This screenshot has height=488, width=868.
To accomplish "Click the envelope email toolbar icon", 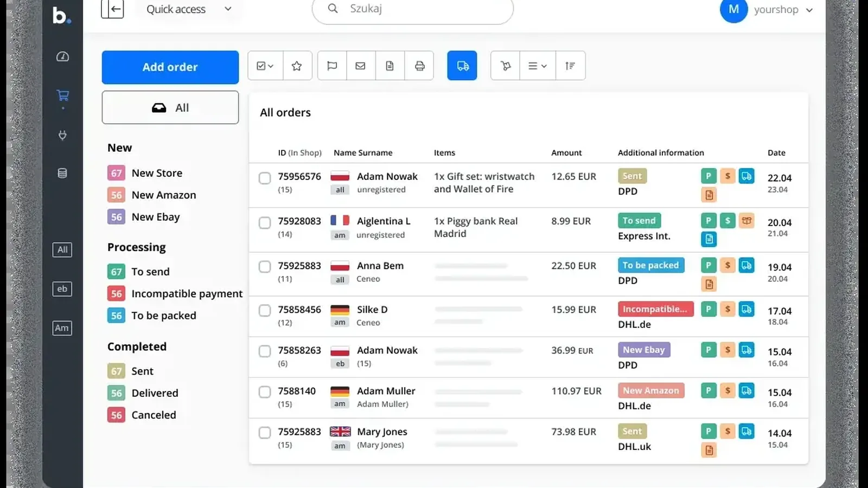I will tap(360, 66).
